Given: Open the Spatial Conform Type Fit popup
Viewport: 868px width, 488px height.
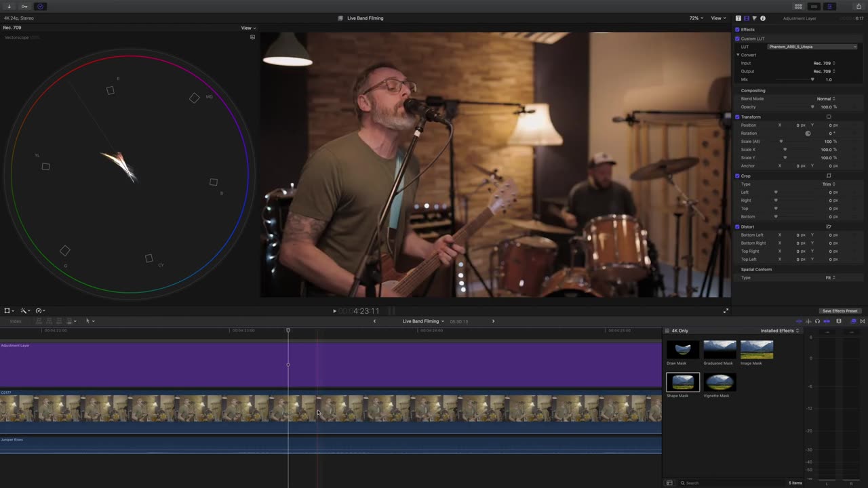Looking at the screenshot, I should coord(830,277).
